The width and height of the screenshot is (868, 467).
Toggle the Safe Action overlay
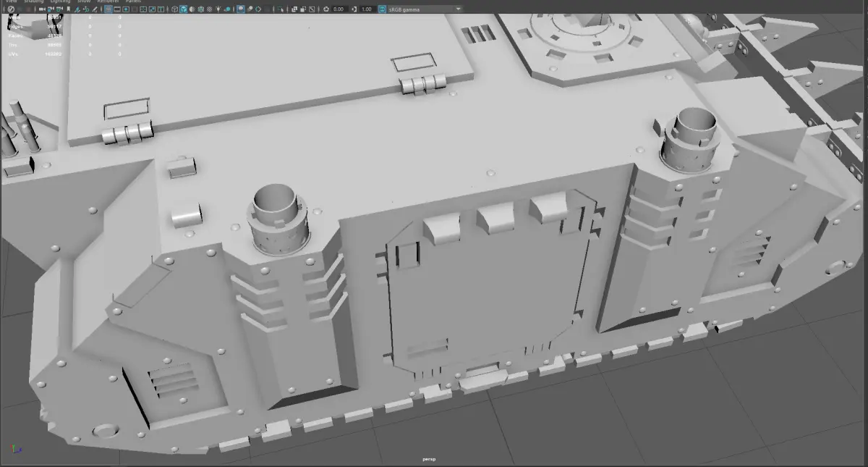(152, 9)
